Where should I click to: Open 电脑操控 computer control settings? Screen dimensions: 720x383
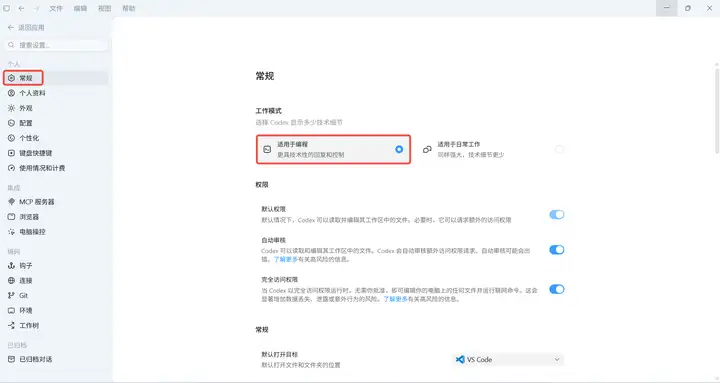pyautogui.click(x=56, y=232)
